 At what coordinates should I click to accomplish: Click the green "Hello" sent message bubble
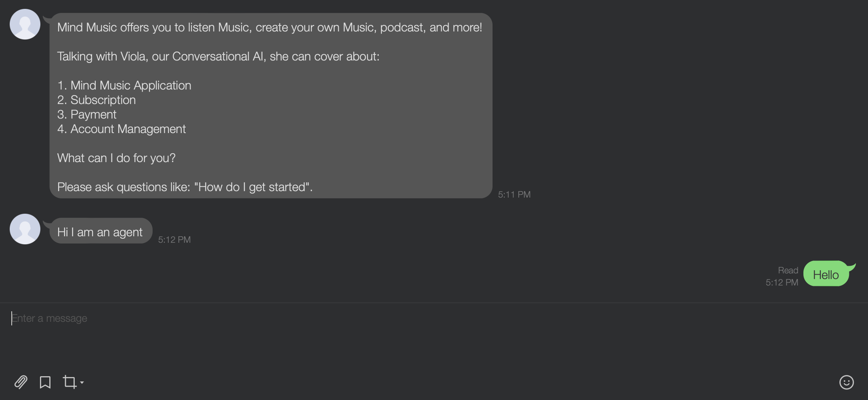point(826,275)
